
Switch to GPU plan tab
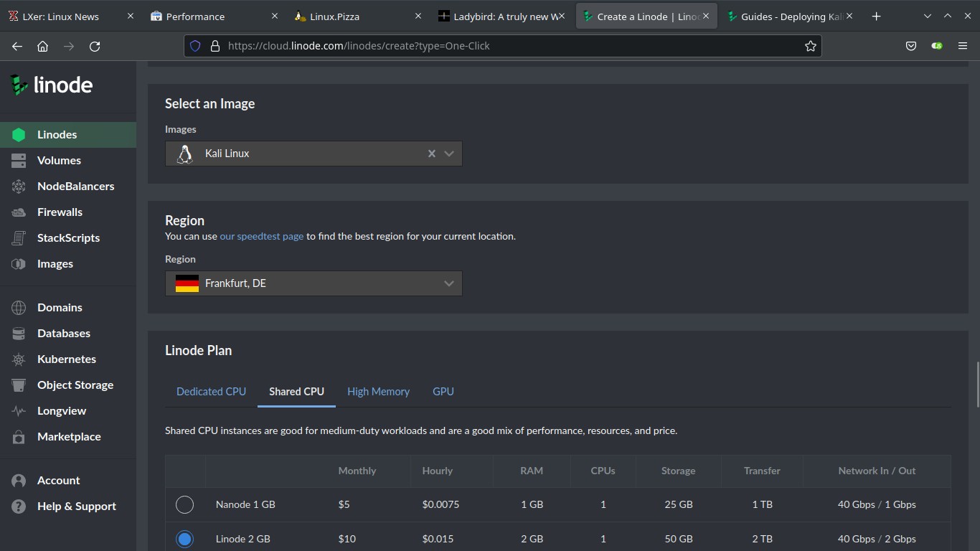(443, 392)
